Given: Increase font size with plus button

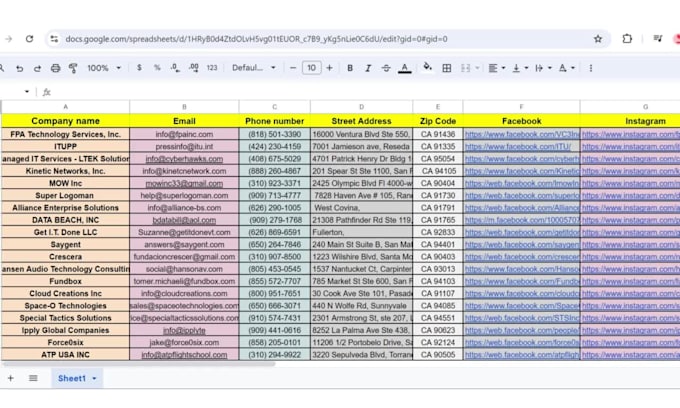Looking at the screenshot, I should coord(330,68).
